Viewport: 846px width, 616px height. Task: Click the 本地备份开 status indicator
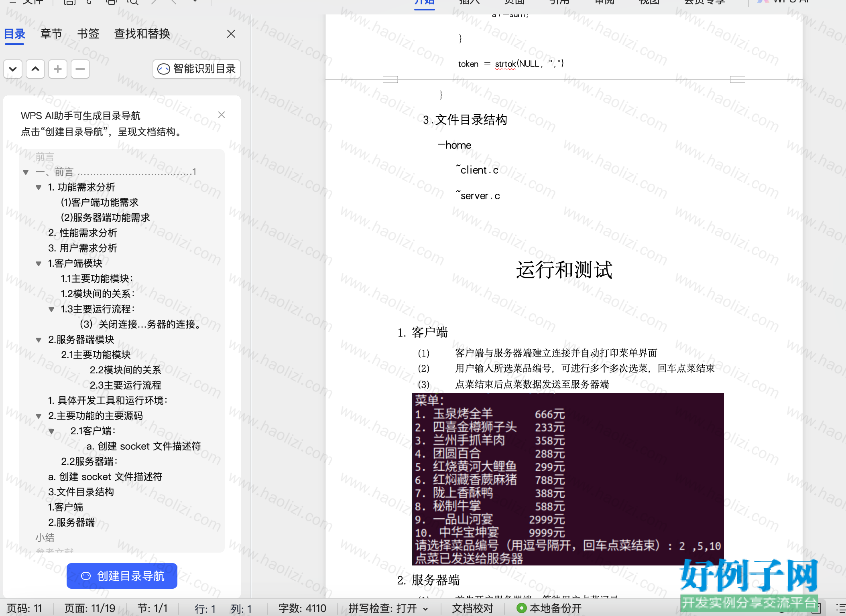point(549,608)
